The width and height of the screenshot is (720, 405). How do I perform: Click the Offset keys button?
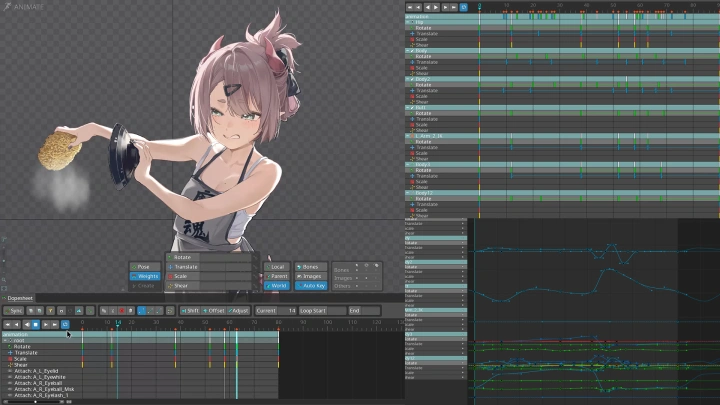(x=214, y=311)
